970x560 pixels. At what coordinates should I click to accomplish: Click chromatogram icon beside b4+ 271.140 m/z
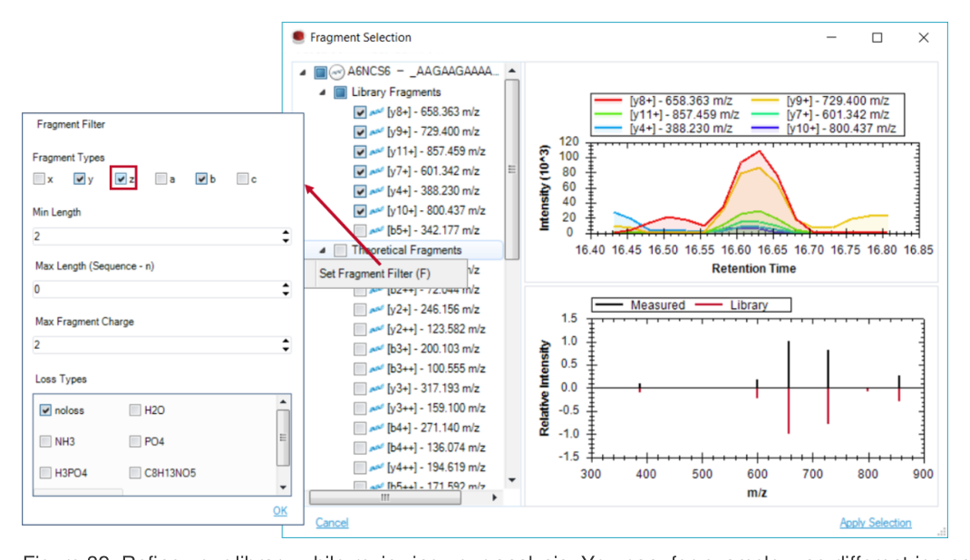376,429
